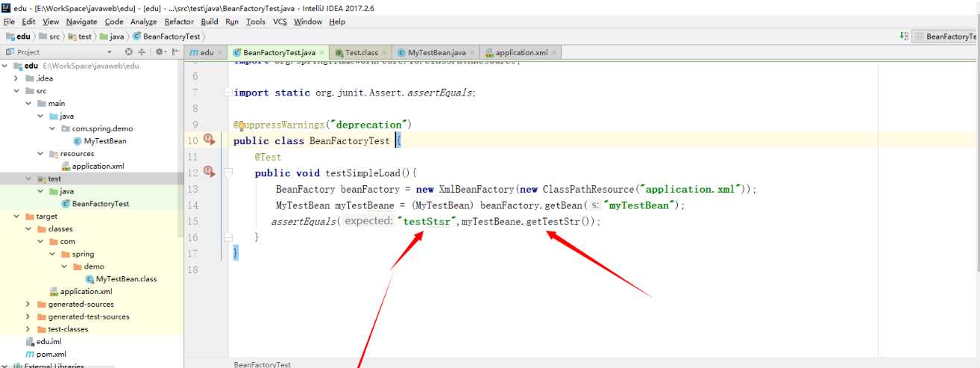This screenshot has height=368, width=980.
Task: Collapse the main folder
Action: click(x=28, y=103)
